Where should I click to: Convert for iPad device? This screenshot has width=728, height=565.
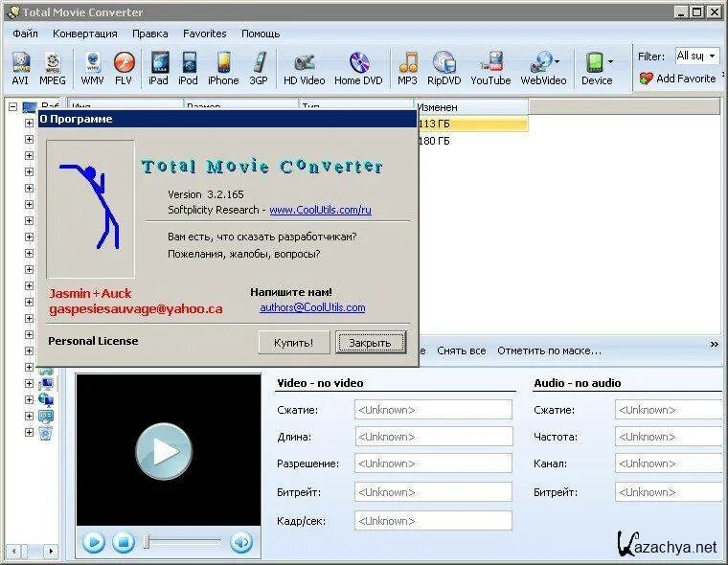(x=158, y=68)
